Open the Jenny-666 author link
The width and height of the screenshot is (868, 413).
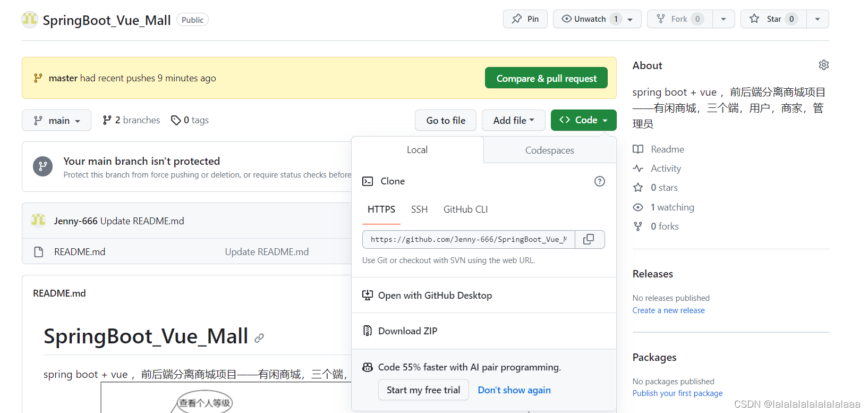(75, 221)
